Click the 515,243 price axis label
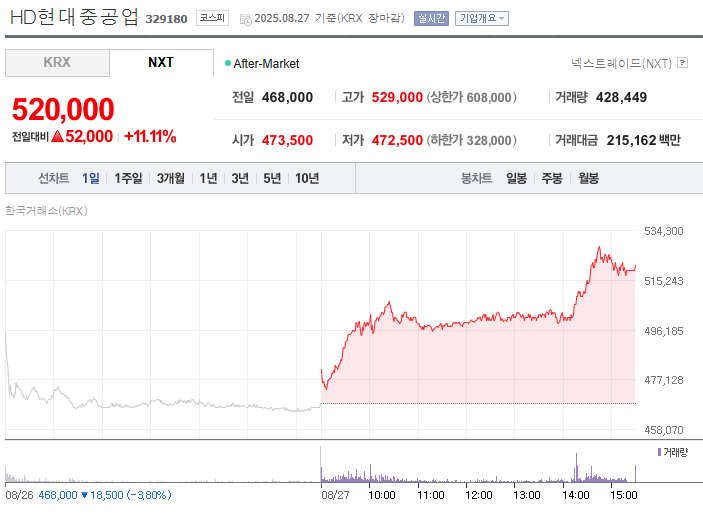Viewport: 703px width, 514px height. click(664, 281)
